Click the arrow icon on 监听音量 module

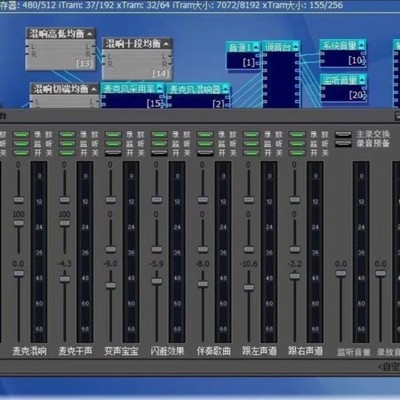click(x=362, y=80)
